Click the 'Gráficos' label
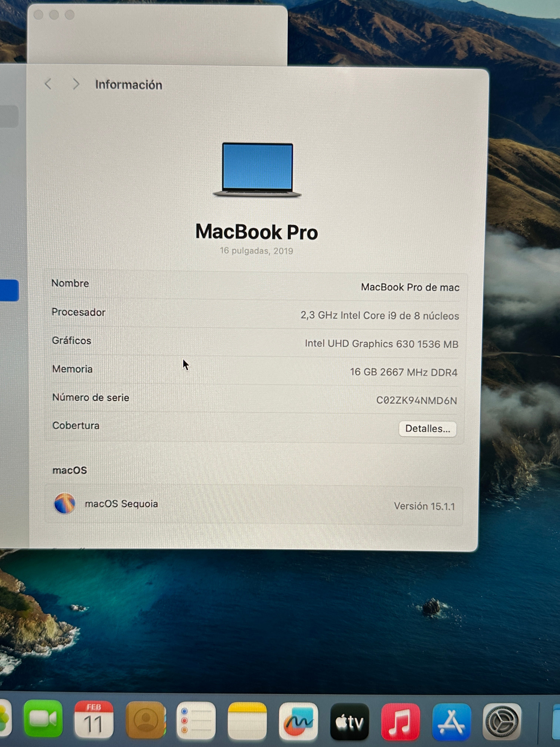The height and width of the screenshot is (747, 560). click(71, 340)
